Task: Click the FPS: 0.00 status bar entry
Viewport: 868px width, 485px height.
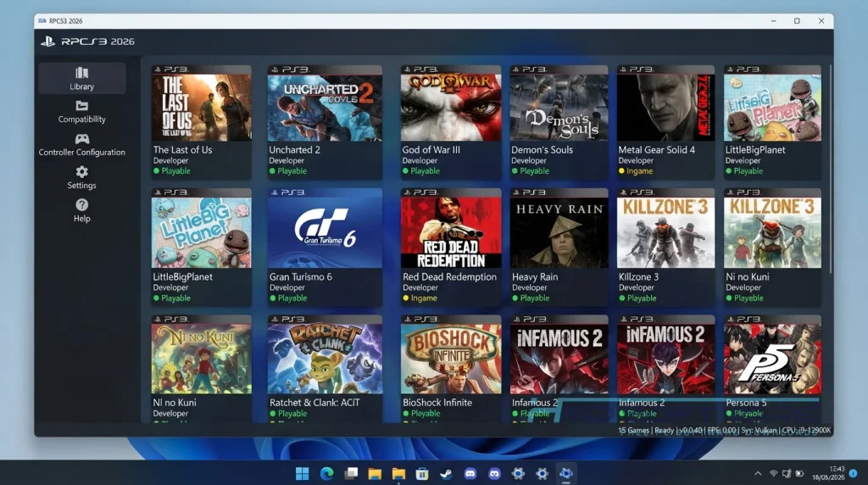Action: (x=721, y=430)
